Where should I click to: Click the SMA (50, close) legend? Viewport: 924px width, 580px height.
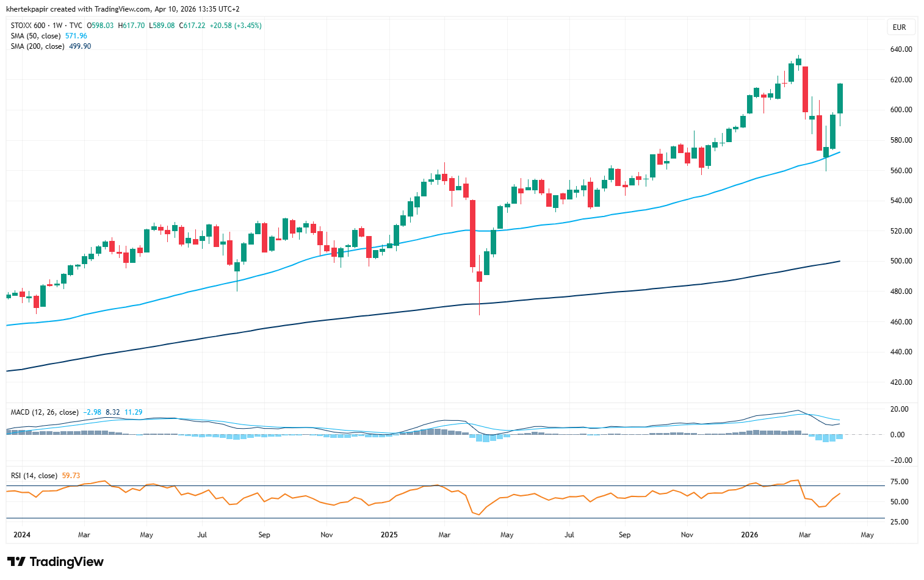35,36
